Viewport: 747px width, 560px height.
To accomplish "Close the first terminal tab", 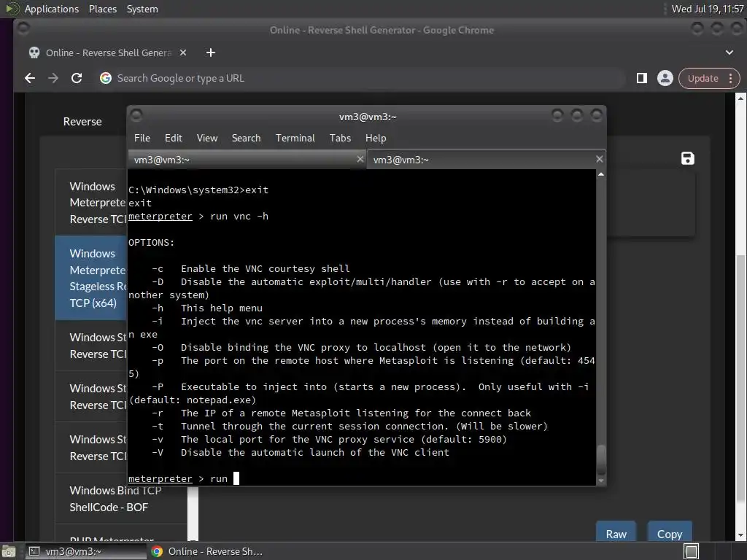I will (360, 159).
